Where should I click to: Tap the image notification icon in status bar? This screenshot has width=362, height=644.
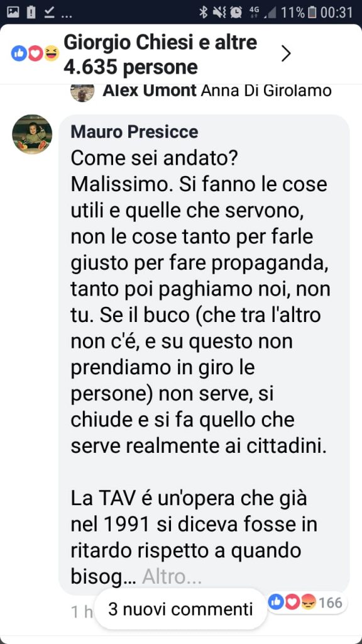point(13,13)
